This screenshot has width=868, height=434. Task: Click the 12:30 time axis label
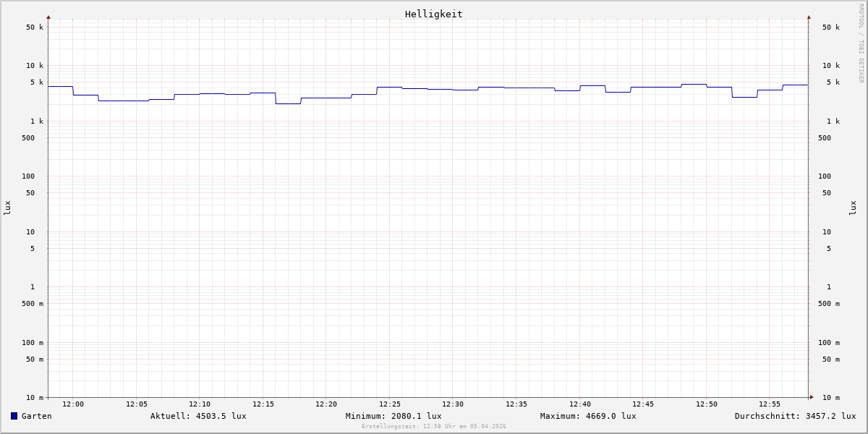click(x=453, y=404)
